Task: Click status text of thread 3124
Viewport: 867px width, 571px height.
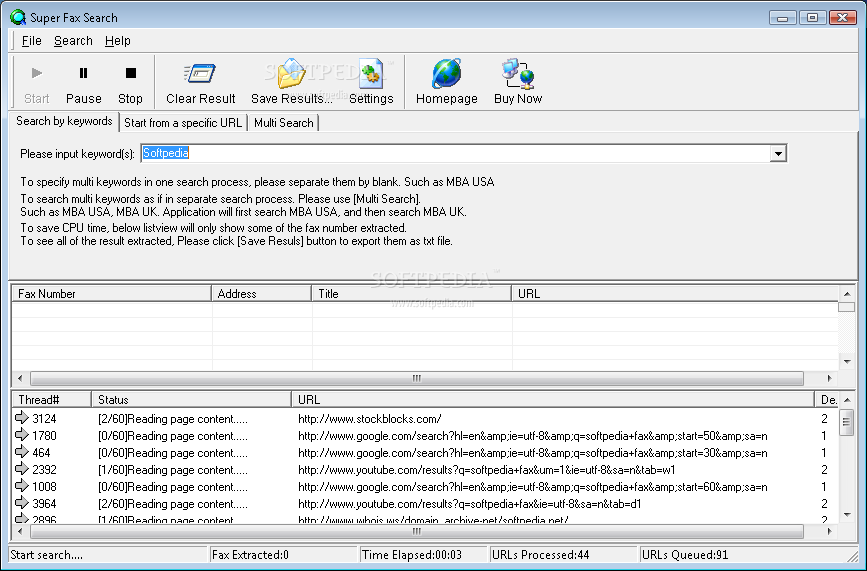Action: coord(173,419)
